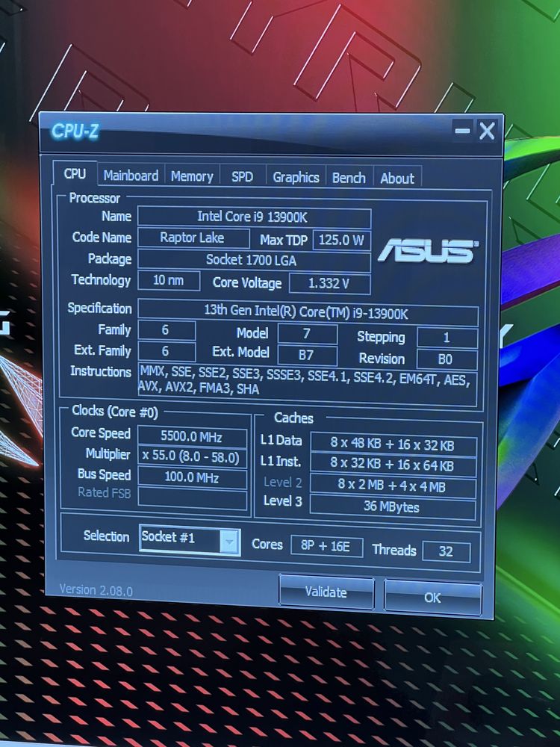This screenshot has width=560, height=747.
Task: Click the empty Rated FSB field
Action: point(192,499)
